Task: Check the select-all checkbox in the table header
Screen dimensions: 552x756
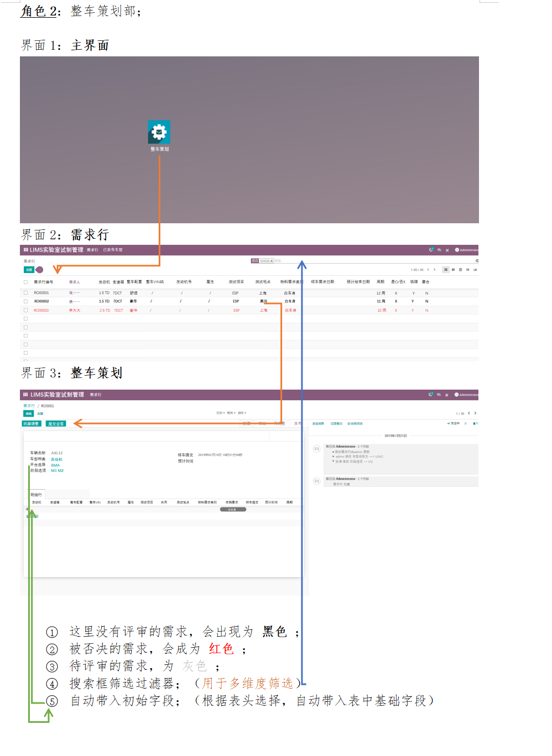Action: (25, 281)
